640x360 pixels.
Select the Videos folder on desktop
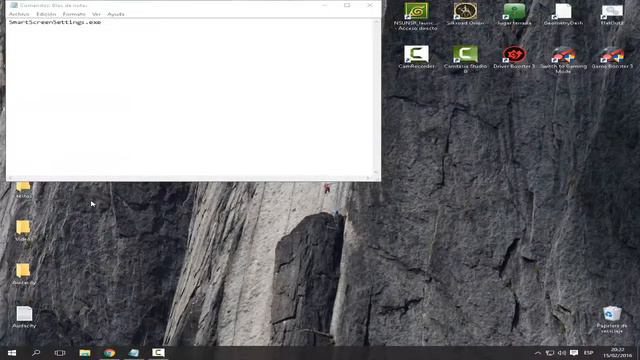(23, 231)
